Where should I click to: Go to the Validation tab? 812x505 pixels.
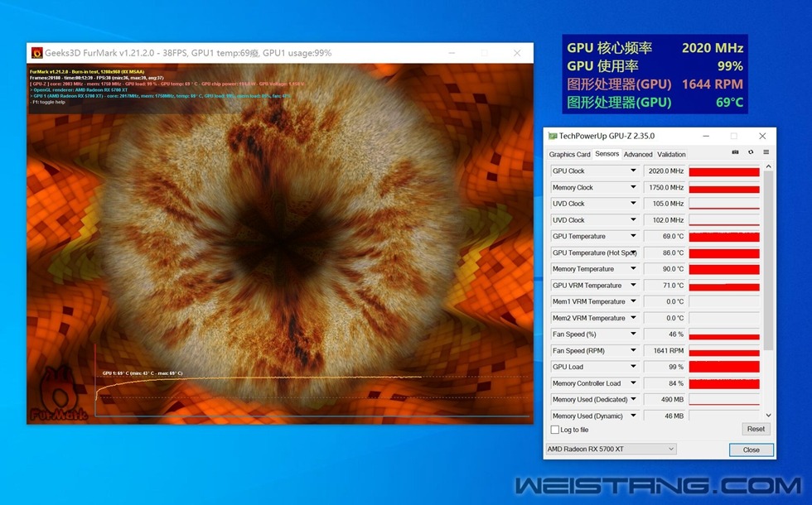tap(671, 154)
